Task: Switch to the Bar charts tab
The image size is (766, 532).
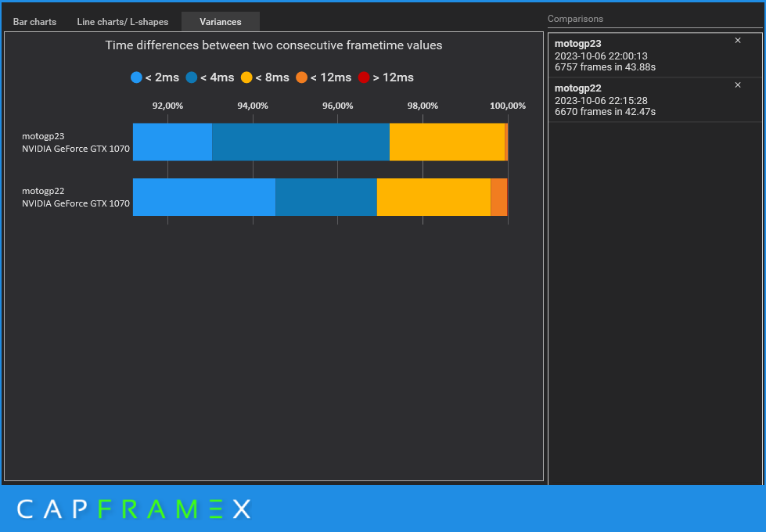Action: [34, 21]
